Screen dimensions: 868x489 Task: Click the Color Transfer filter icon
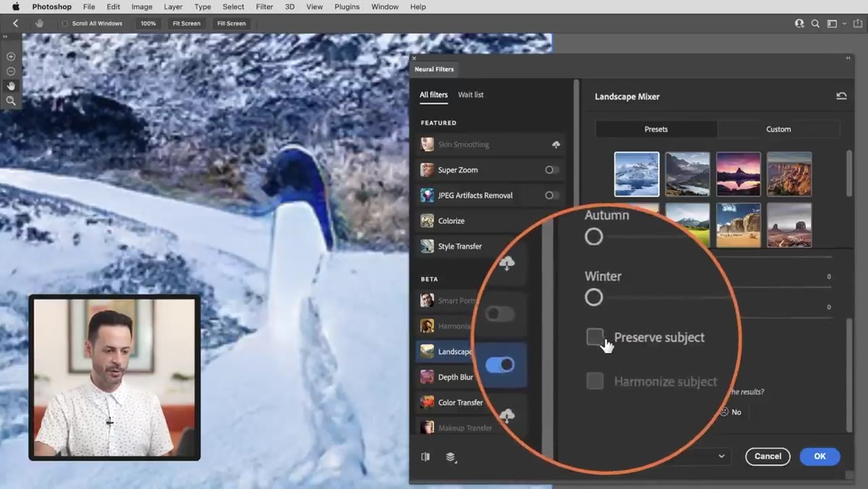(427, 402)
